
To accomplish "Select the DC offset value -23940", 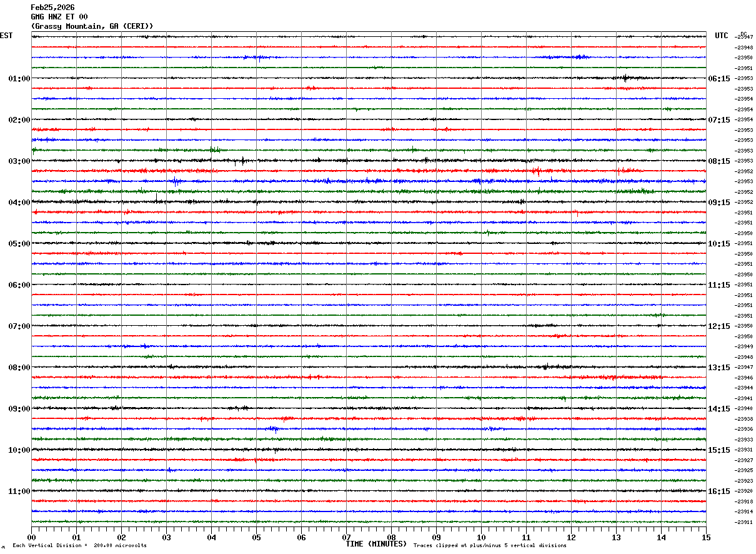I will [744, 409].
